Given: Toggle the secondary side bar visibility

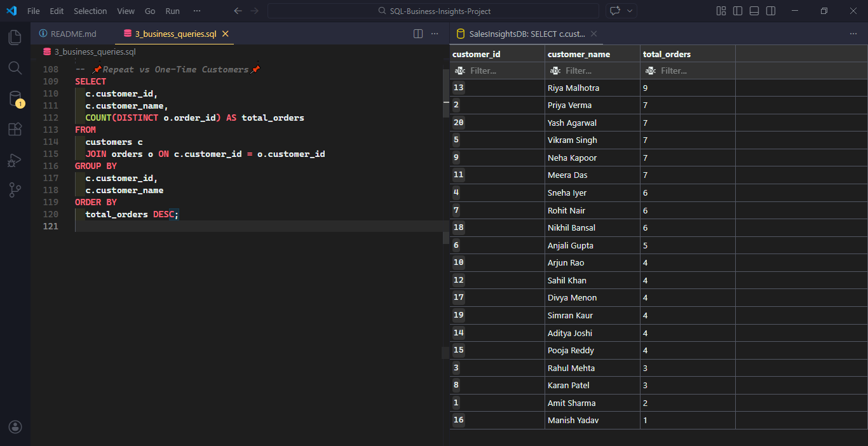Looking at the screenshot, I should (x=771, y=11).
